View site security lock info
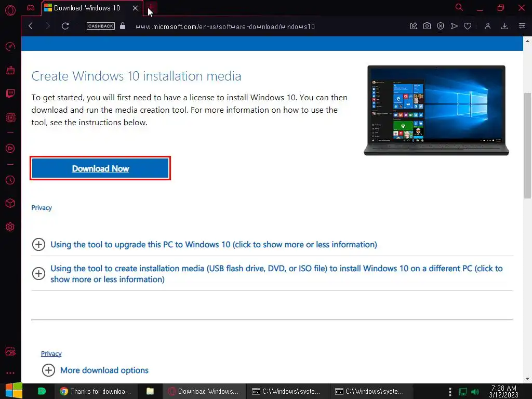This screenshot has width=532, height=399. tap(123, 26)
